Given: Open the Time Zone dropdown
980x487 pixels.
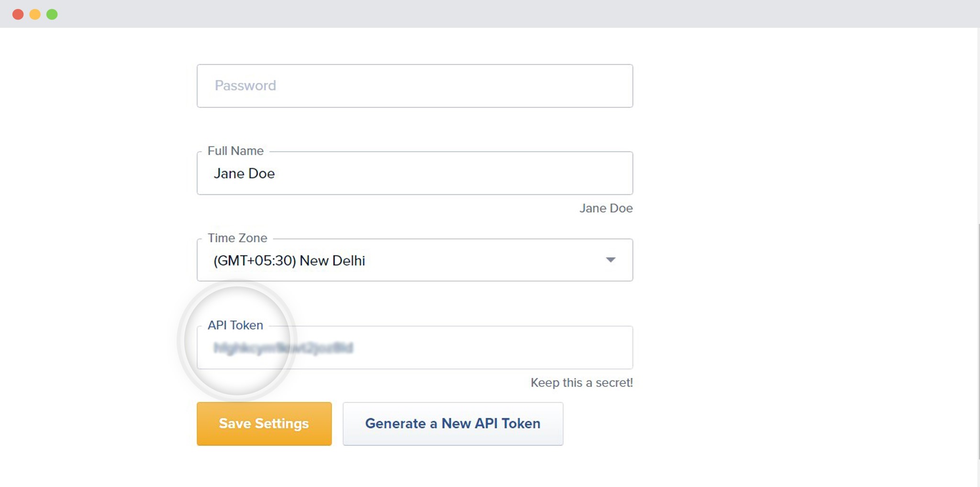Looking at the screenshot, I should pos(414,260).
